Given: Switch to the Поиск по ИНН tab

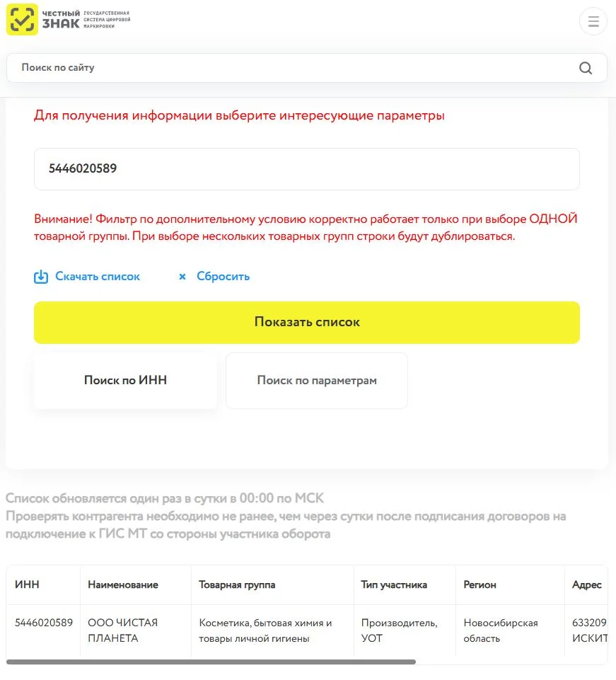Looking at the screenshot, I should tap(125, 380).
